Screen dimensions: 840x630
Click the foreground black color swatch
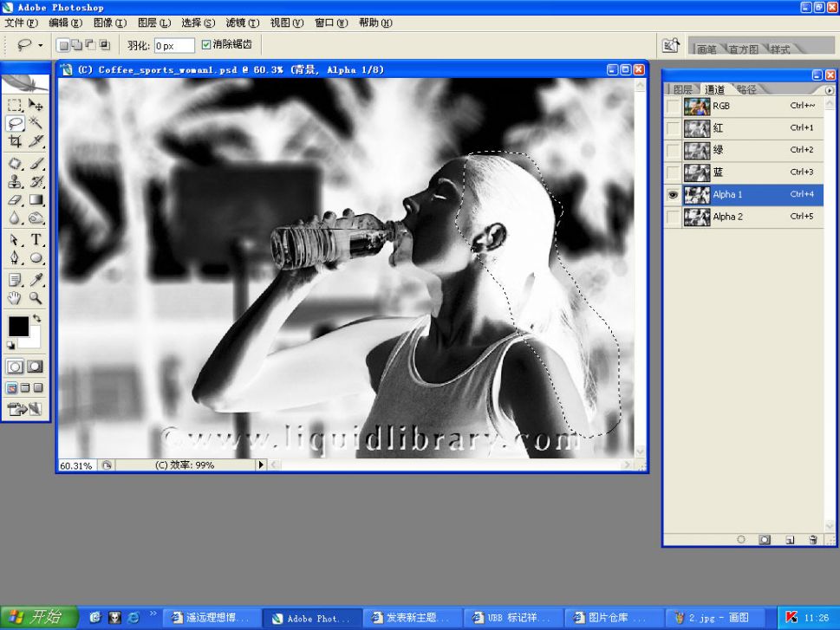coord(17,326)
